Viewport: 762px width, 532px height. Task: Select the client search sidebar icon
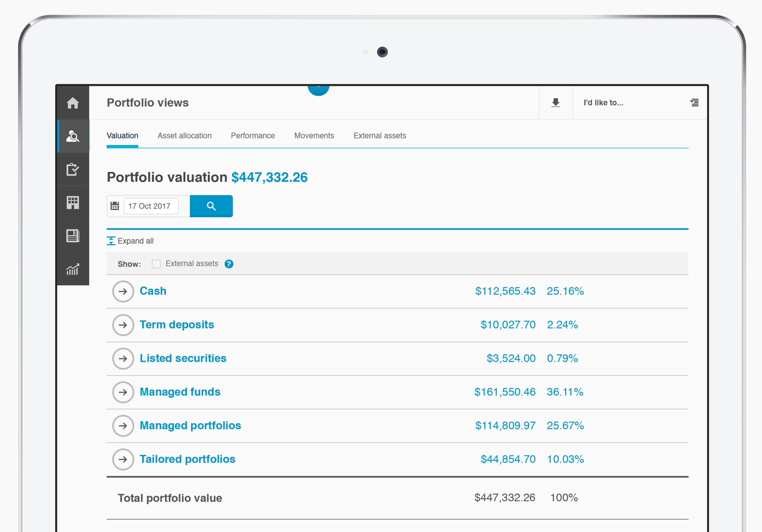coord(73,136)
